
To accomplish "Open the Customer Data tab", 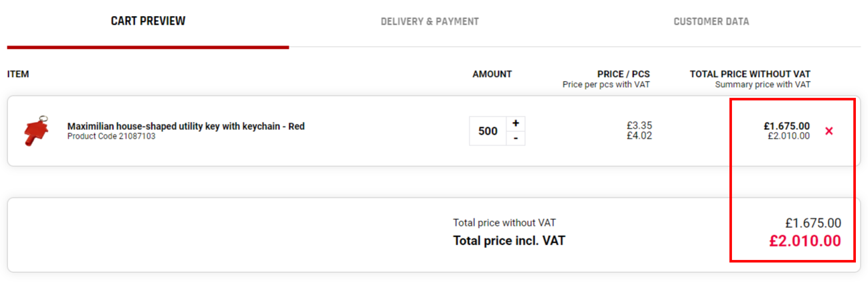I will click(711, 21).
